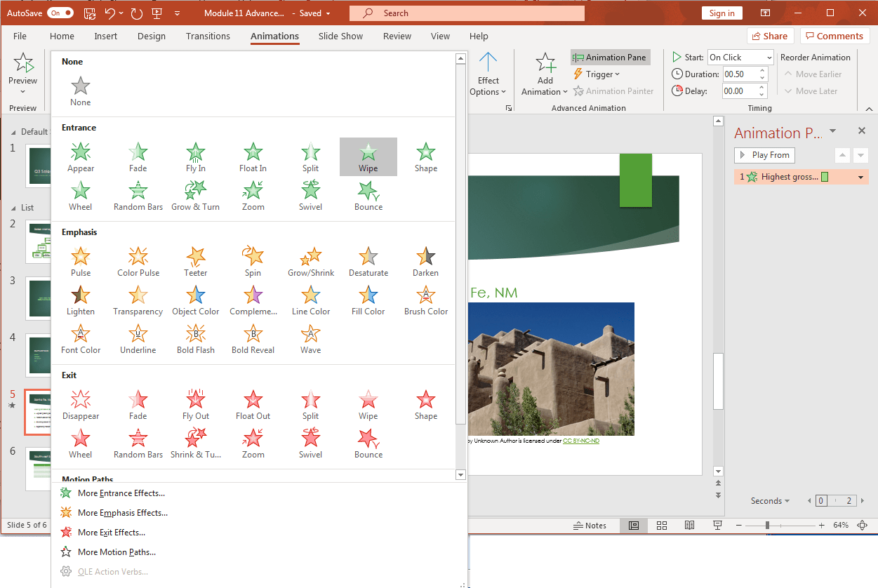Open Highest gross animation item dropdown arrow
878x588 pixels.
[860, 177]
